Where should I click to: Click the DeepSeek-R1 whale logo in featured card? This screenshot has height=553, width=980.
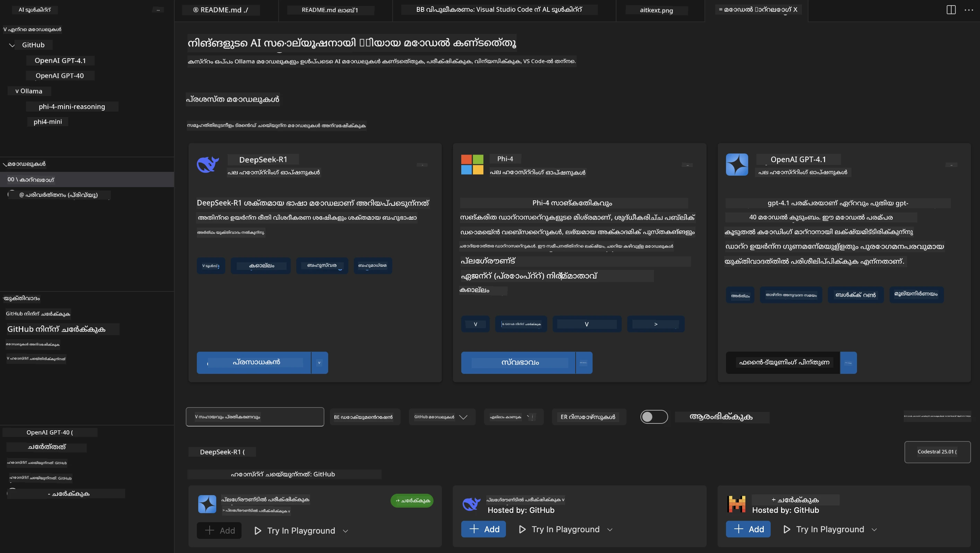(208, 164)
